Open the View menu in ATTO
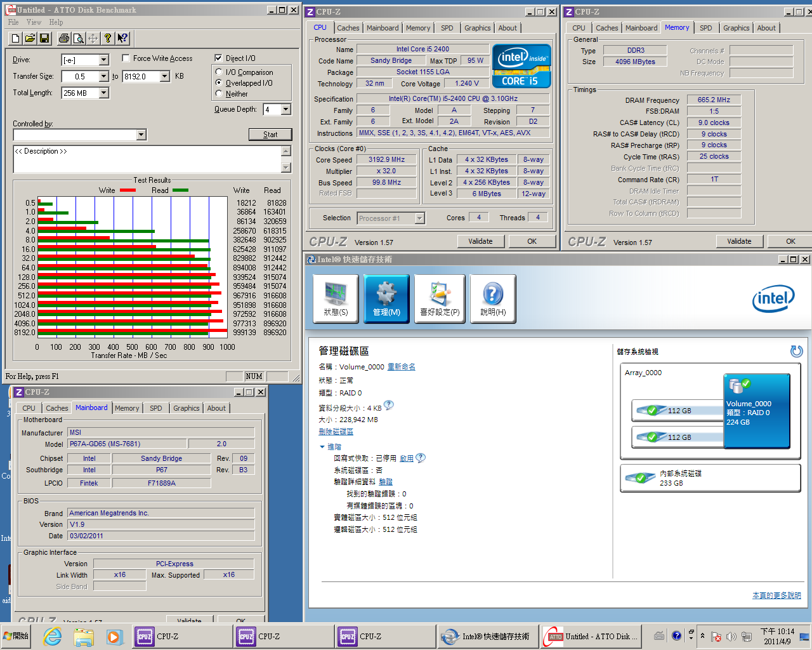The image size is (812, 650). click(34, 22)
